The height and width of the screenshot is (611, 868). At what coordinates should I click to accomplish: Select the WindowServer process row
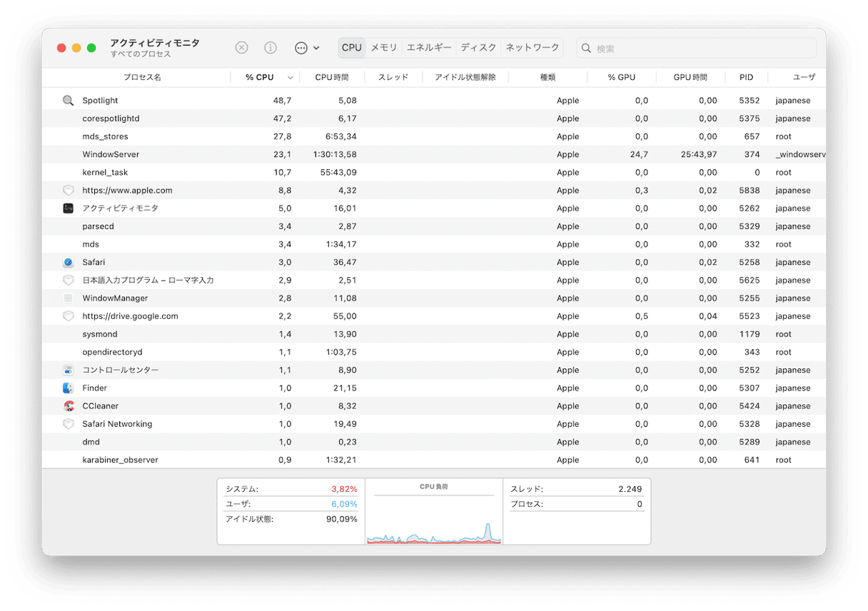[x=434, y=154]
